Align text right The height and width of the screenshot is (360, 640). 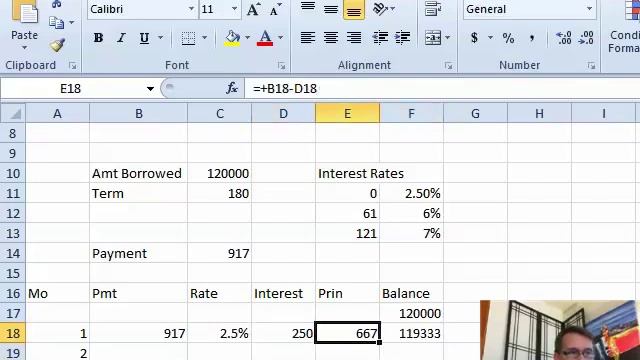point(353,38)
